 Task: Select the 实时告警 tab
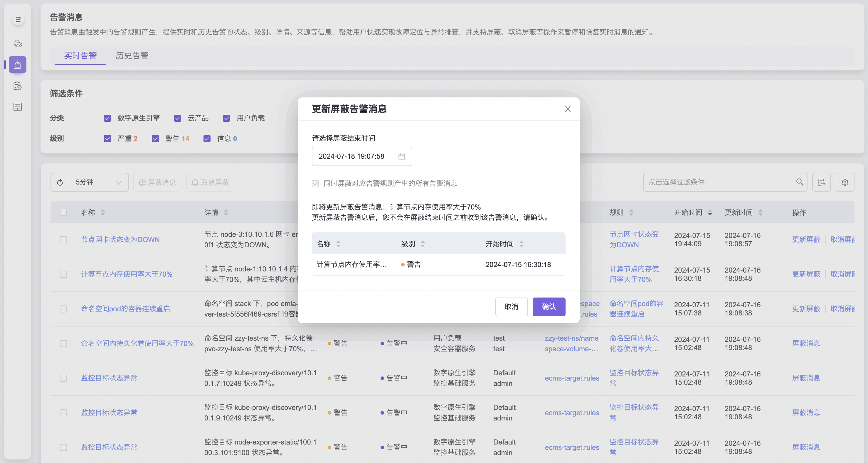(x=80, y=55)
